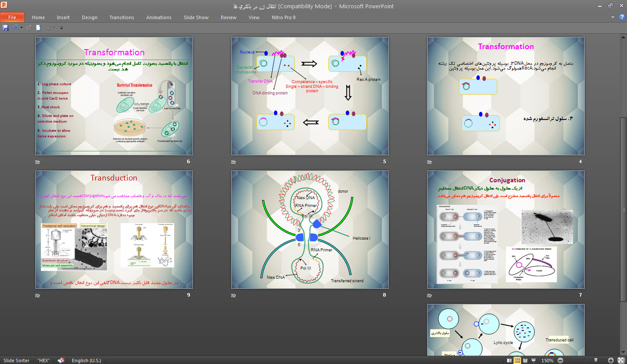Switch to Reading view icon
Image resolution: width=627 pixels, height=364 pixels.
pyautogui.click(x=526, y=361)
